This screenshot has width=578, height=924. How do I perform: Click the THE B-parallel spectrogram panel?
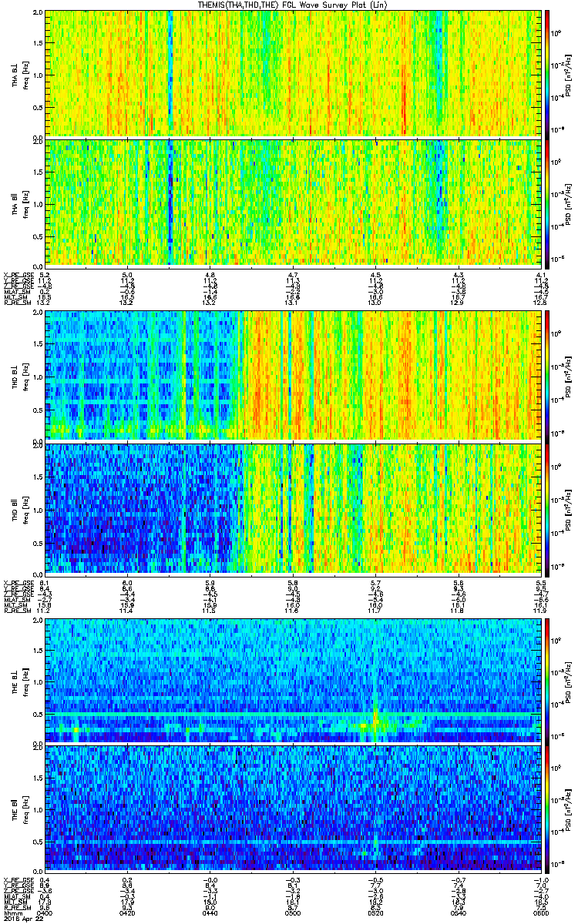(x=292, y=811)
